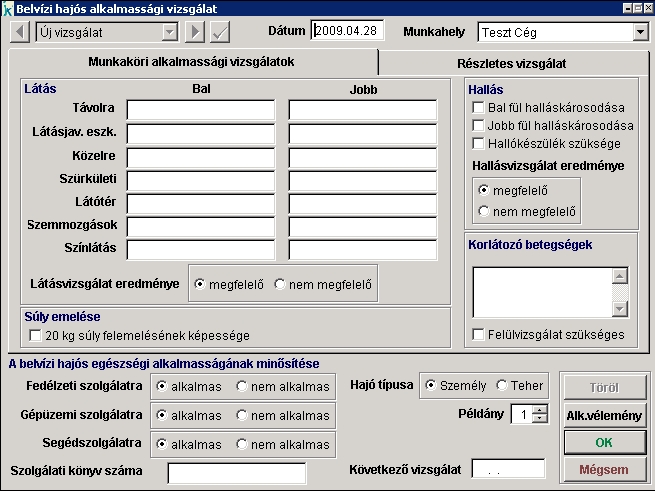The width and height of the screenshot is (655, 493).
Task: Decrease Példány value with the down arrow
Action: (540, 419)
